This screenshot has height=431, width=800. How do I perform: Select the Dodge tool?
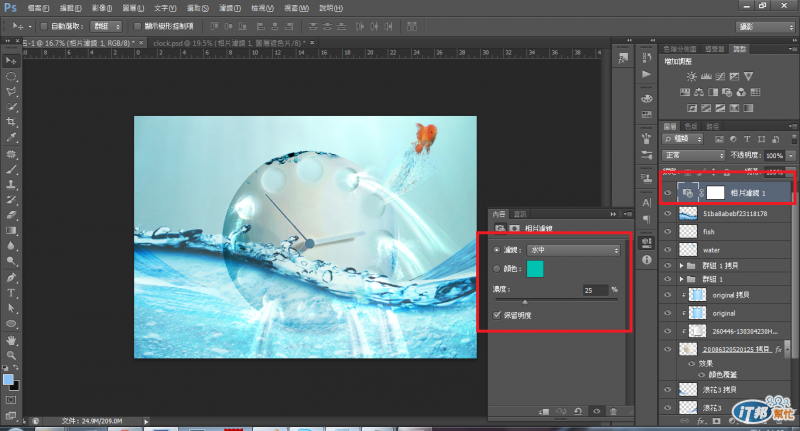[x=11, y=261]
